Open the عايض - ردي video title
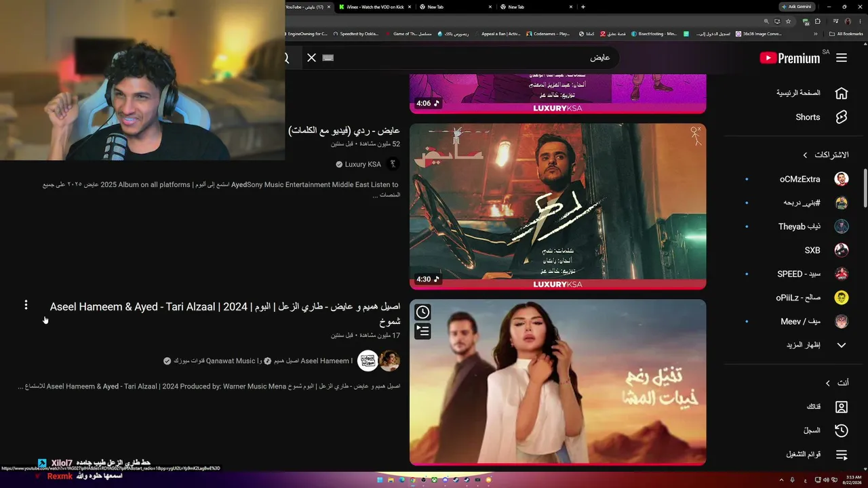Viewport: 868px width, 488px height. (344, 130)
